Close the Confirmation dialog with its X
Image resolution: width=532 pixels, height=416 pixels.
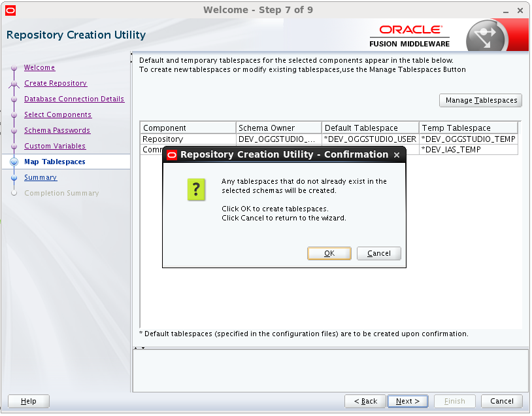click(396, 155)
